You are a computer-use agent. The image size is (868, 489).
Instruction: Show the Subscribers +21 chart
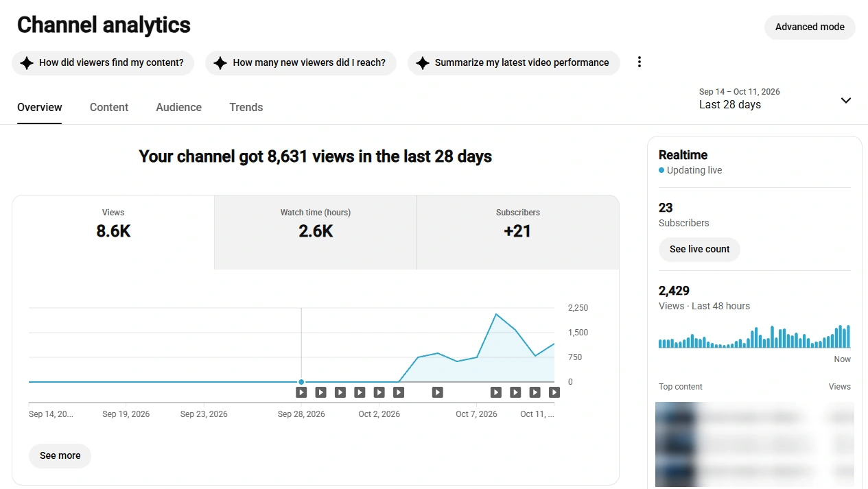point(518,232)
